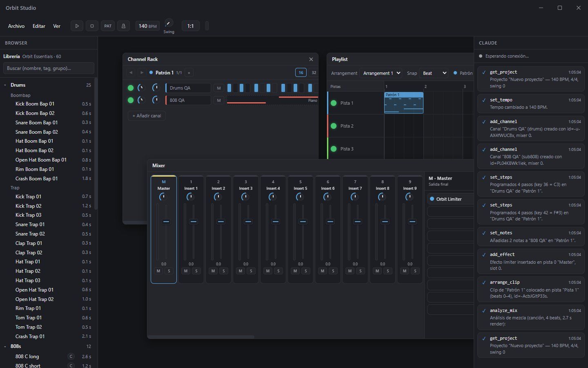Add a new pattern with the plus button

[x=189, y=72]
